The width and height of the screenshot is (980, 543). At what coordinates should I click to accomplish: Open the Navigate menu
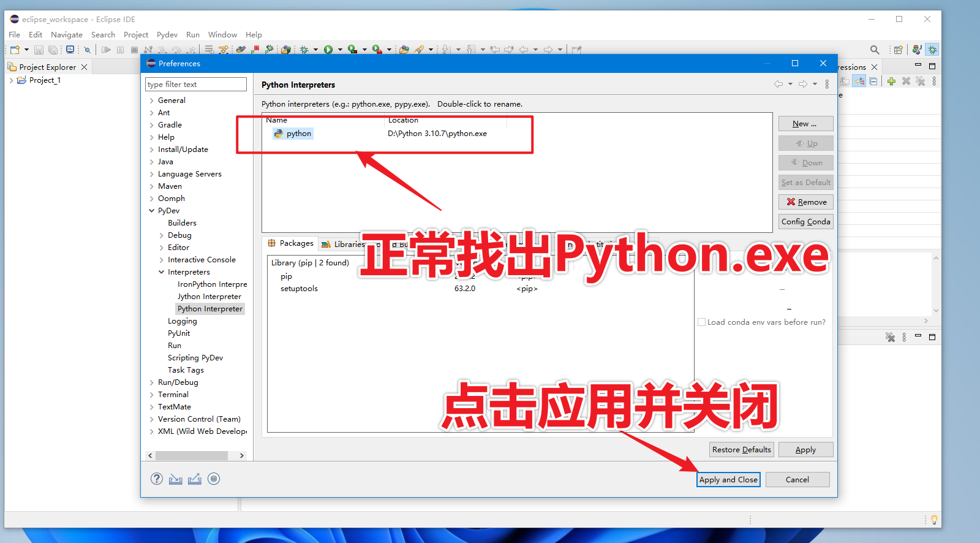pos(67,35)
